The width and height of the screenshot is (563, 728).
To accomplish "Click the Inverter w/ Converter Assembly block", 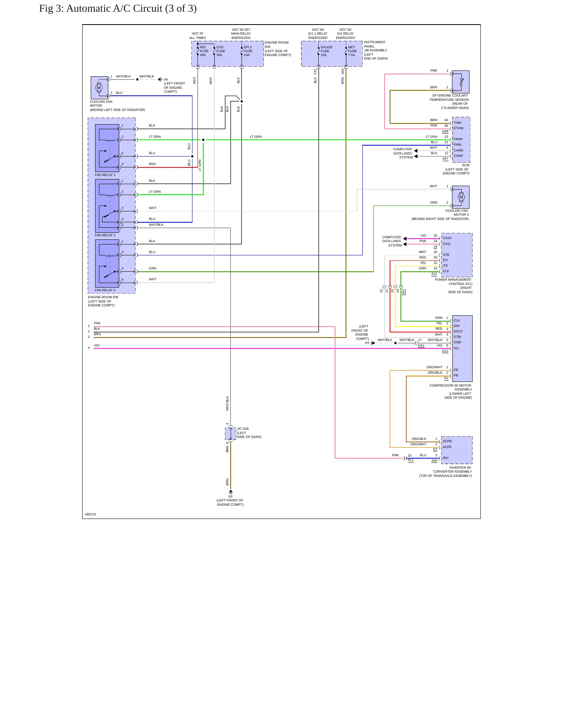I will click(457, 450).
